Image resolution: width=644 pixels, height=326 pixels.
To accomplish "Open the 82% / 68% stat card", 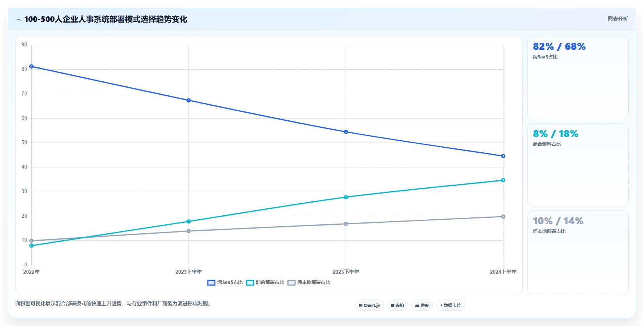I will [578, 78].
